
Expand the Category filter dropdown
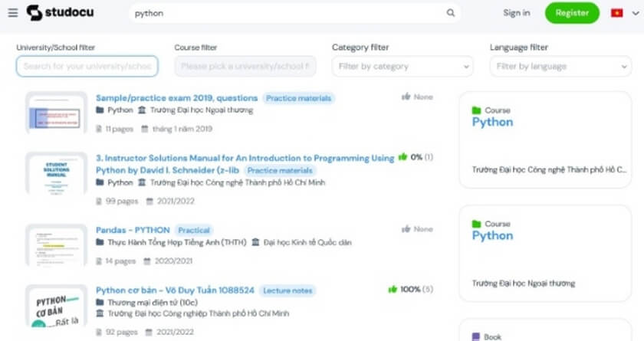402,67
